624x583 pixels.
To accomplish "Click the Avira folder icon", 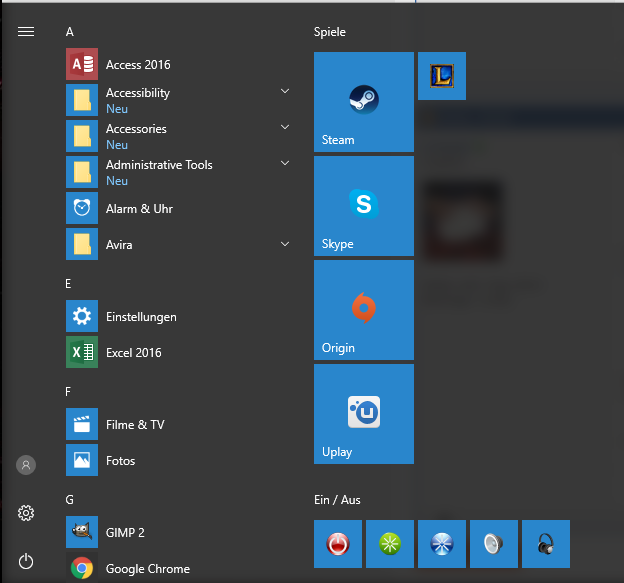I will 82,244.
